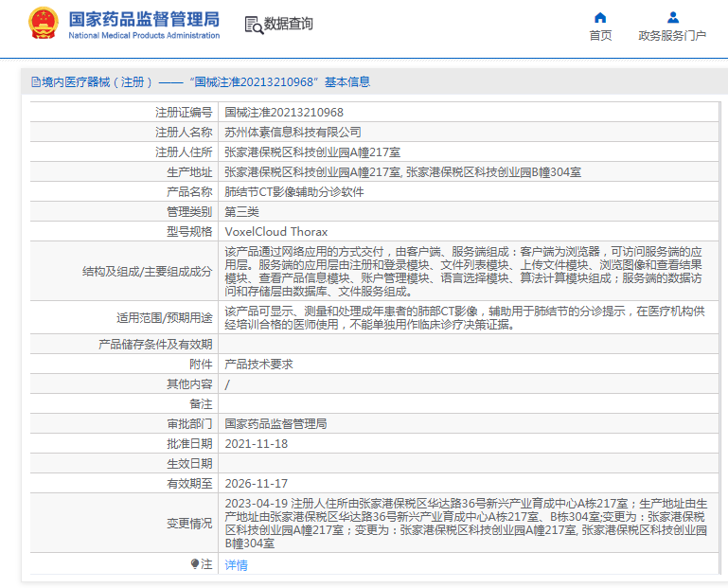Click the 产品储存条件及有效期 row label

click(x=155, y=344)
